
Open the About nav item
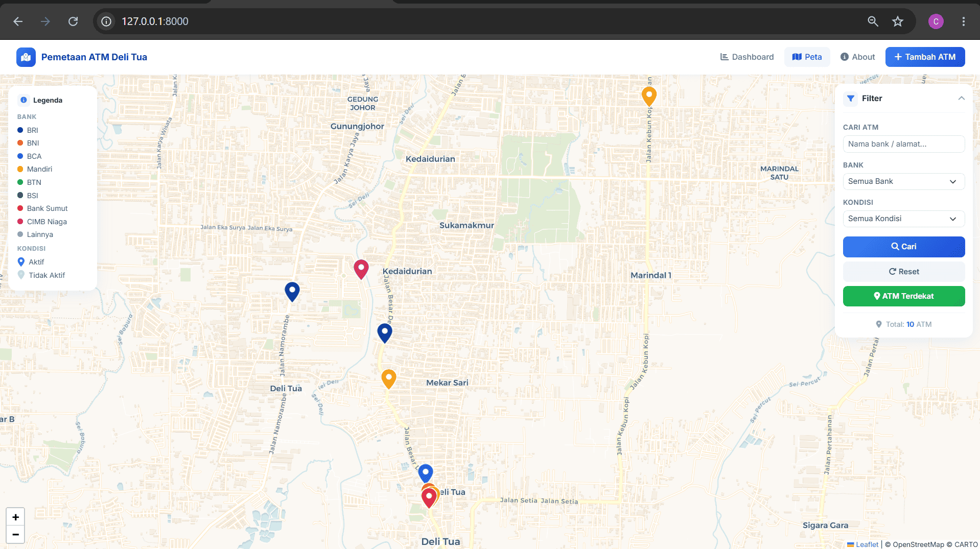[858, 57]
